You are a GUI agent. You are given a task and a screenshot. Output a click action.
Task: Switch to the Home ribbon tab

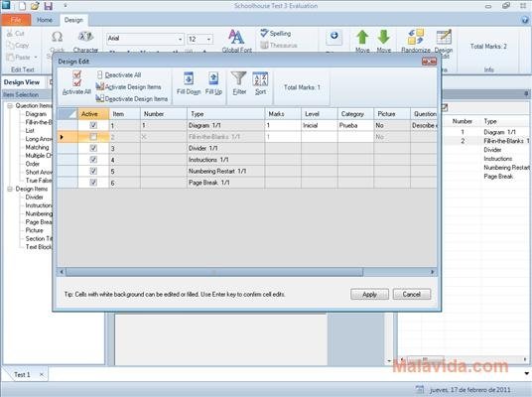[45, 20]
